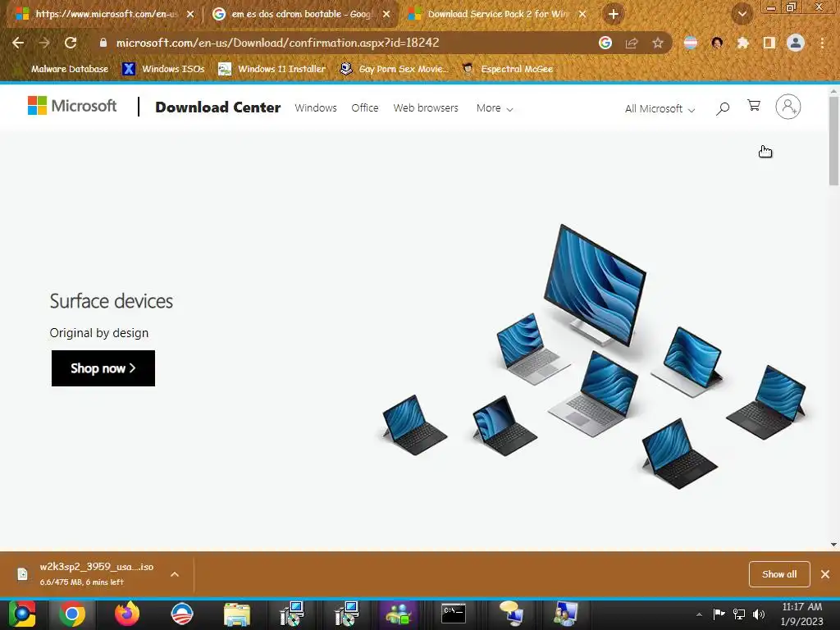Open a new browser tab
840x630 pixels.
point(614,14)
